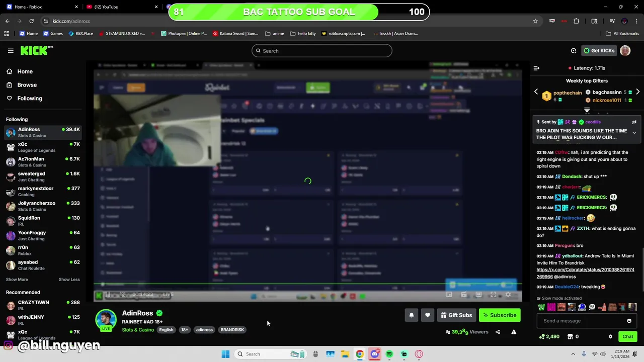The height and width of the screenshot is (362, 644).
Task: Collapse following list with Show Less
Action: [69, 280]
